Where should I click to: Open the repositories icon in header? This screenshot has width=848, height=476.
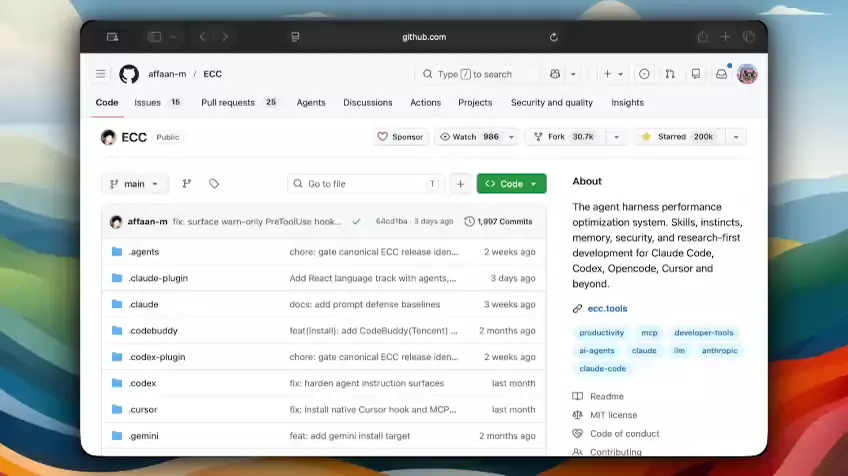(696, 74)
